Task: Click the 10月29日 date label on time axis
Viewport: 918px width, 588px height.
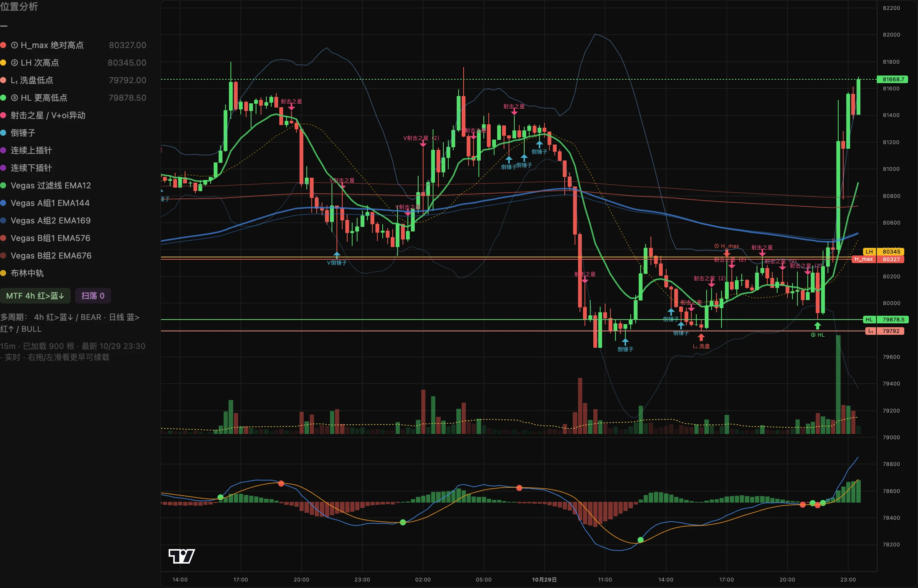Action: click(544, 580)
